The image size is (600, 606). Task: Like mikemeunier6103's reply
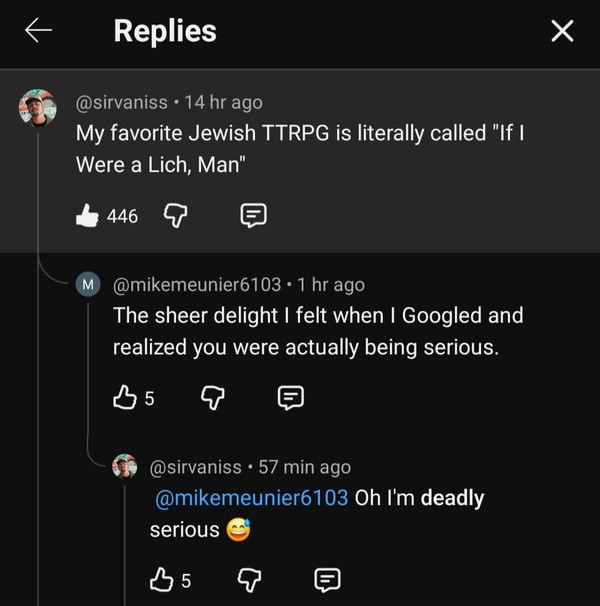pos(126,398)
